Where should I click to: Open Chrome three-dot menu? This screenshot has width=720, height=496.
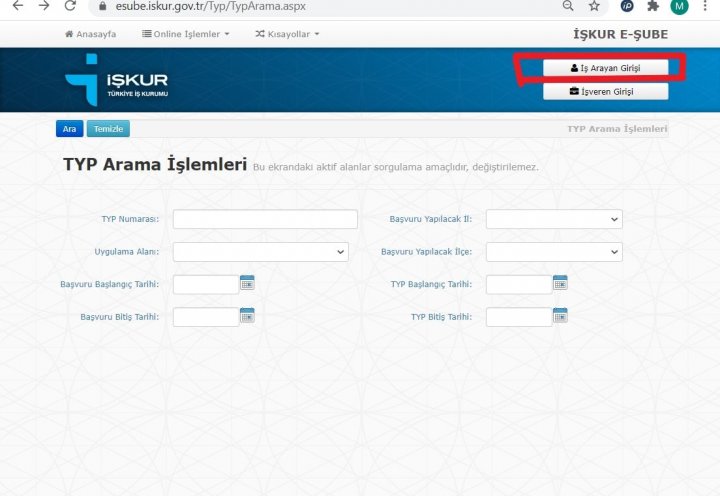[x=705, y=6]
